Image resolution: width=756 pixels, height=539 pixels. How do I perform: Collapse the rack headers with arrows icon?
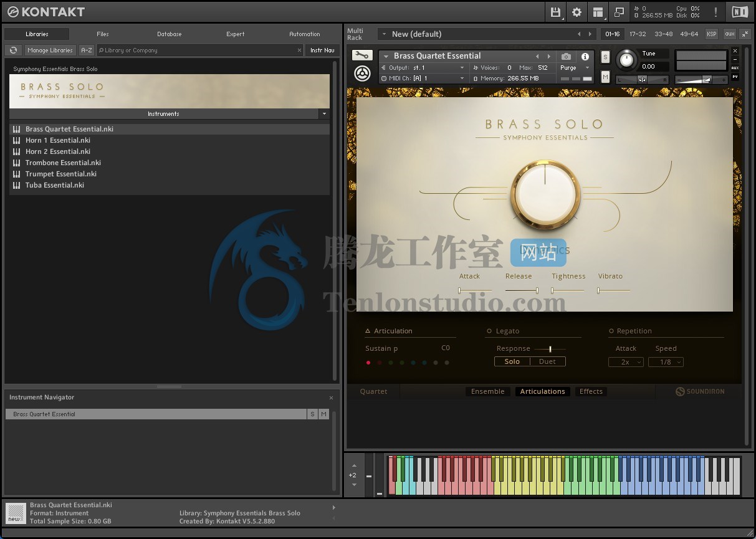(745, 34)
